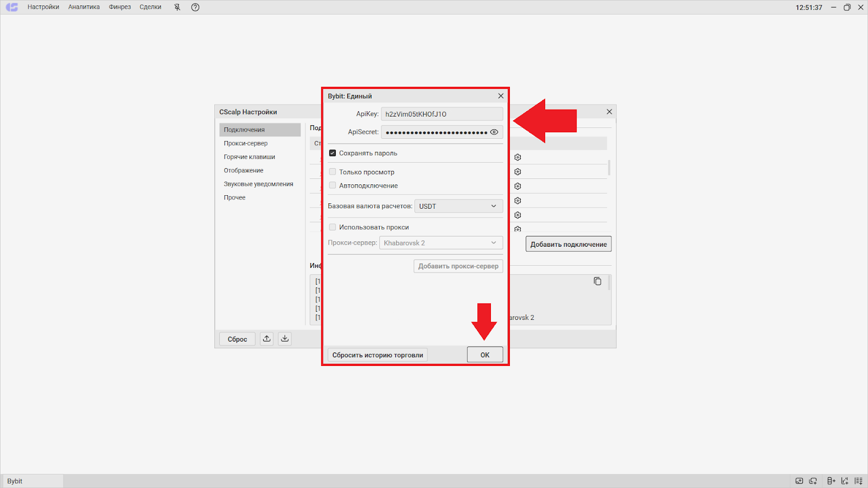Enable Автоподключение checkbox

click(x=333, y=185)
